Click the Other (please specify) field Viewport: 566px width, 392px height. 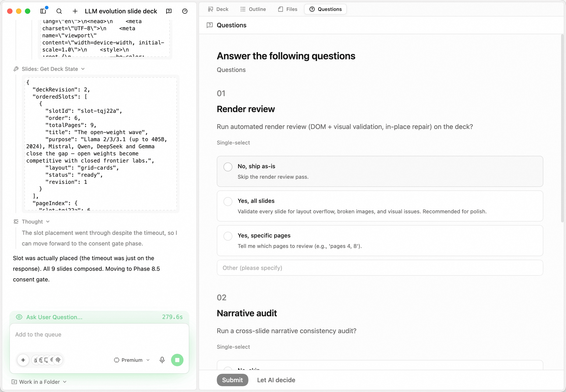point(380,268)
